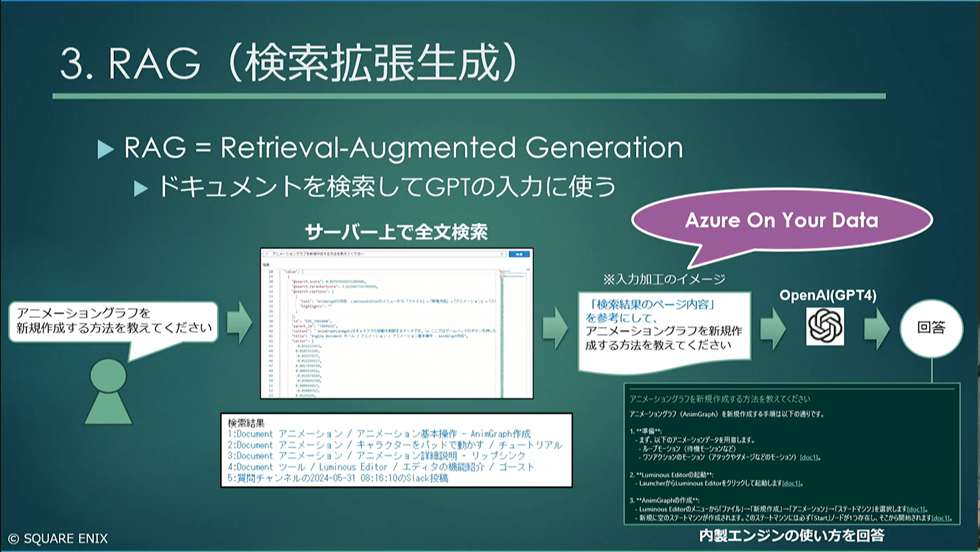Click the OpenAI logo icon

[x=825, y=326]
